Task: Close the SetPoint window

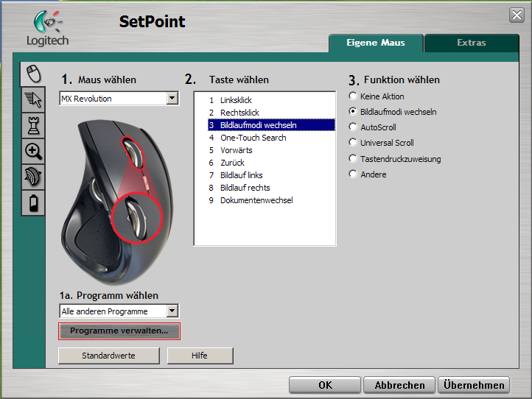Action: pyautogui.click(x=517, y=15)
